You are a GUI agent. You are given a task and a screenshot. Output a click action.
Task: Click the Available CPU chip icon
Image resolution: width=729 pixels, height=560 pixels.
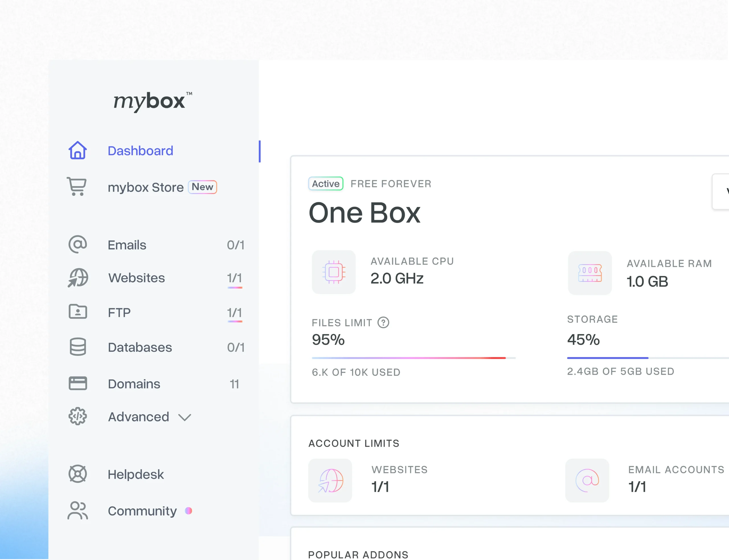point(334,272)
